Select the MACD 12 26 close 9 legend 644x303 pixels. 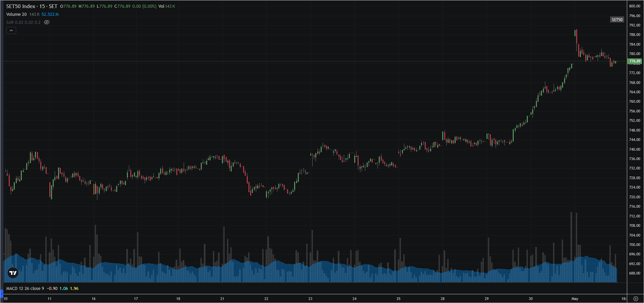tap(25, 289)
